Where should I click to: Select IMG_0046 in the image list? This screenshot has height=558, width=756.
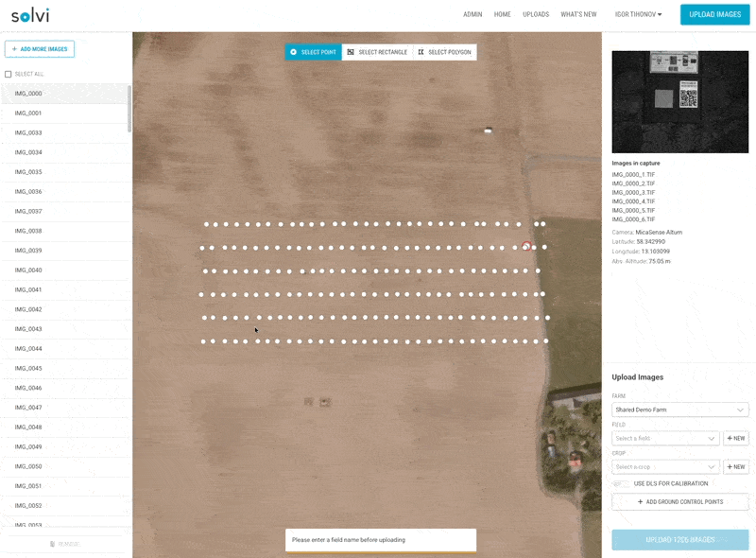pos(65,388)
